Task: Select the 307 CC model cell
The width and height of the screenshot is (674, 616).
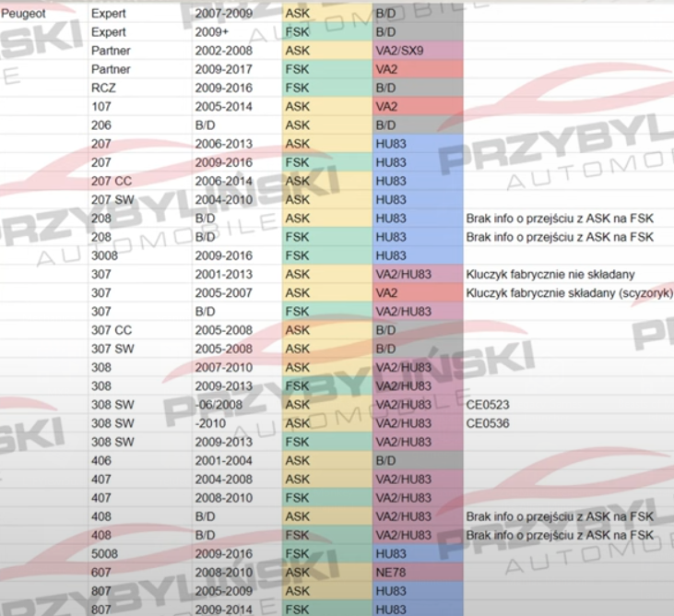Action: 140,330
